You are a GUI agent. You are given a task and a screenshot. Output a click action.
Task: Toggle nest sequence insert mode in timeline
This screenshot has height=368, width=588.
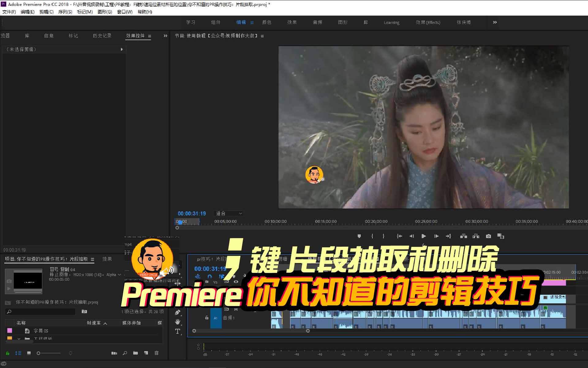(198, 277)
